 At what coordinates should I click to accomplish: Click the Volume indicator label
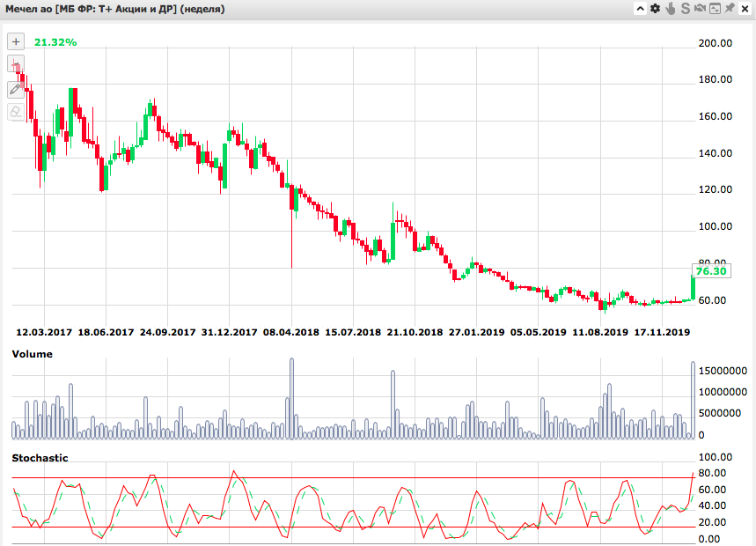point(33,354)
